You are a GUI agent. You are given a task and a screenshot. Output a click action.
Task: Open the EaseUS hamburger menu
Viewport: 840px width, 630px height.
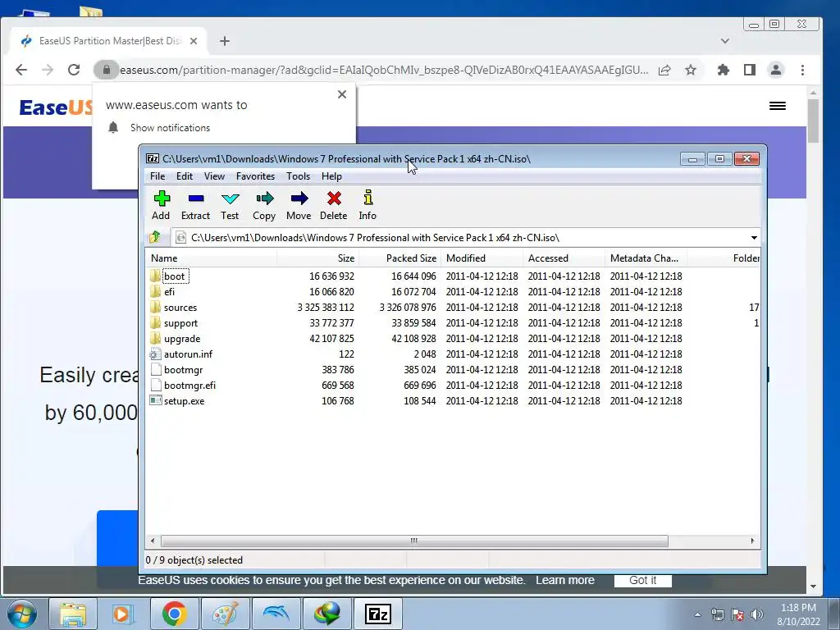pos(778,106)
